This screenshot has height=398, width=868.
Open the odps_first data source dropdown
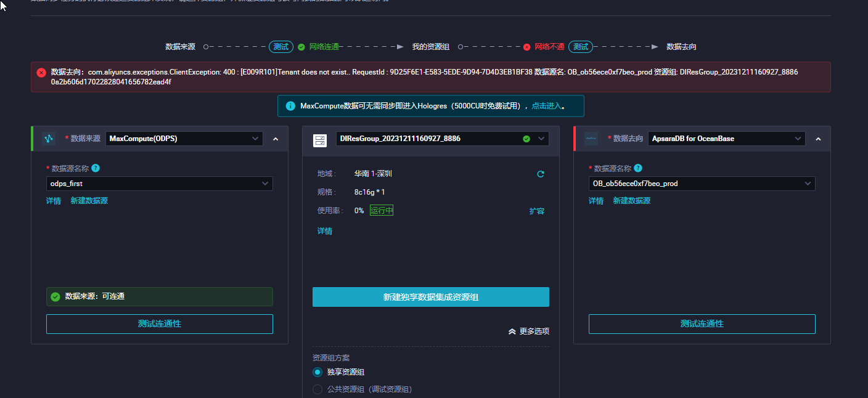pyautogui.click(x=160, y=184)
